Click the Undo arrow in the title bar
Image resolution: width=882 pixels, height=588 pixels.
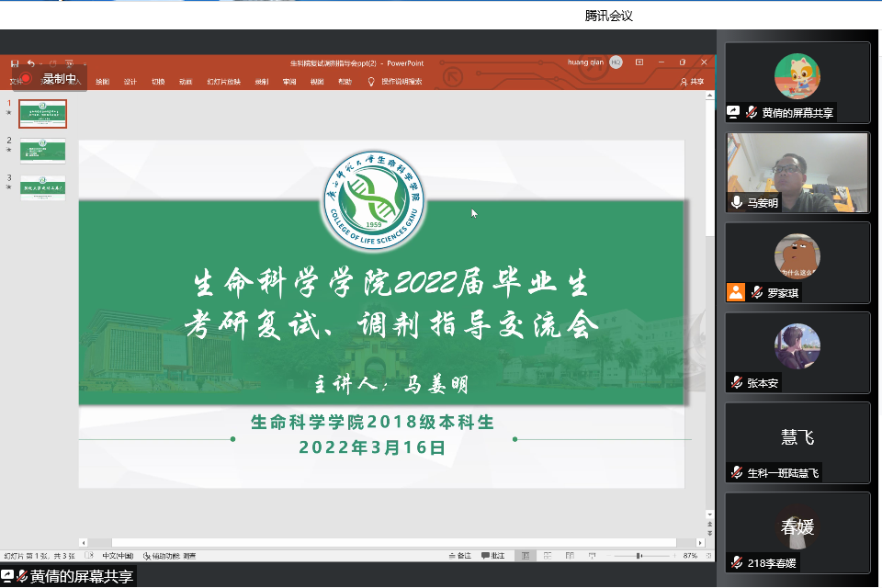coord(31,63)
